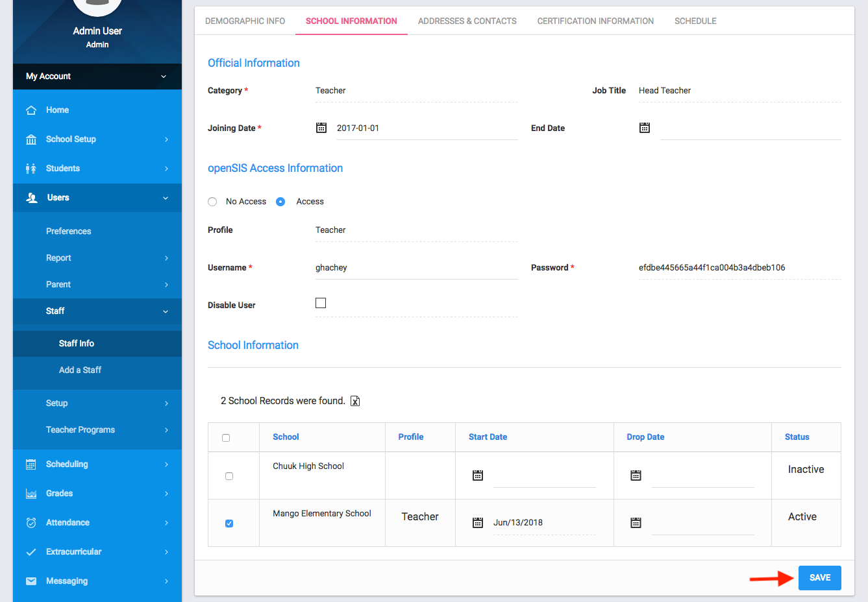Open the Joining Date calendar picker icon

click(x=321, y=128)
